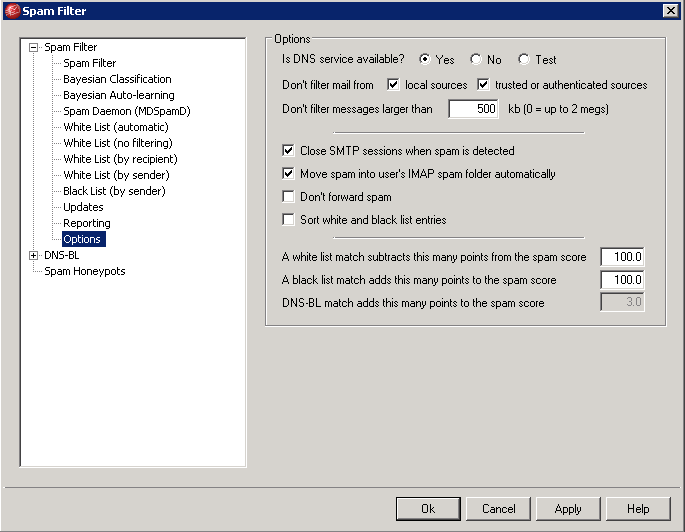Click the message size limit field (500)
The width and height of the screenshot is (685, 532).
473,109
